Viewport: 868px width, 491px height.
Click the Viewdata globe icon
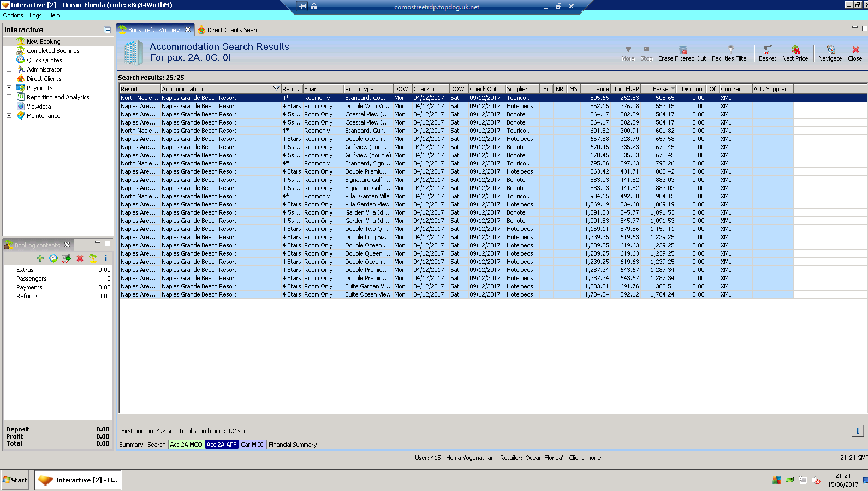coord(21,107)
